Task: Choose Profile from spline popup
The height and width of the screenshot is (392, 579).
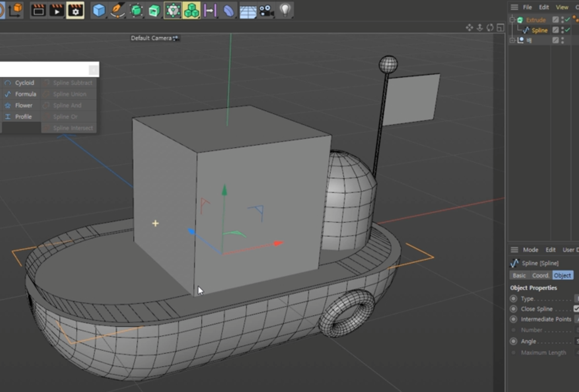Action: click(x=21, y=116)
